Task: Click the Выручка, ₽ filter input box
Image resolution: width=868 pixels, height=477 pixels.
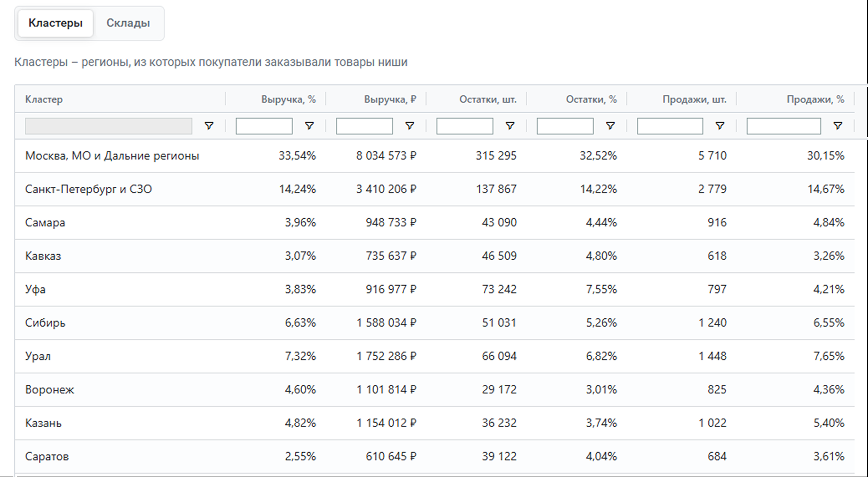Action: 364,126
